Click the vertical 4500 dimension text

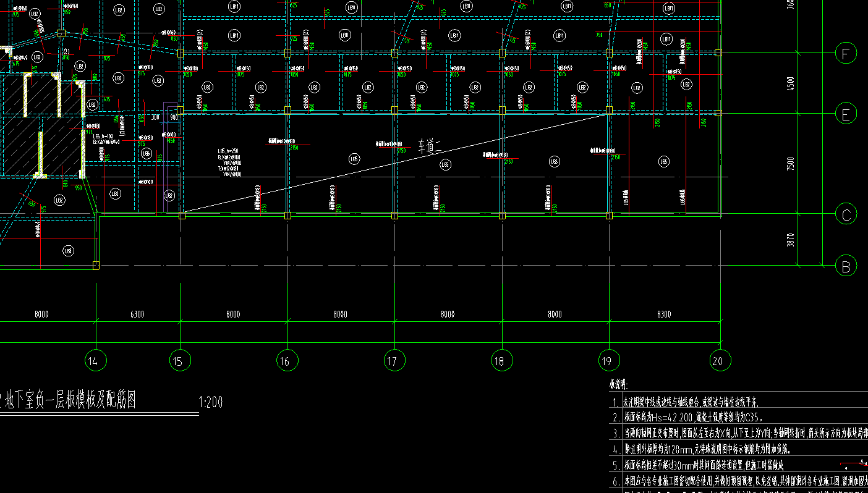[791, 83]
